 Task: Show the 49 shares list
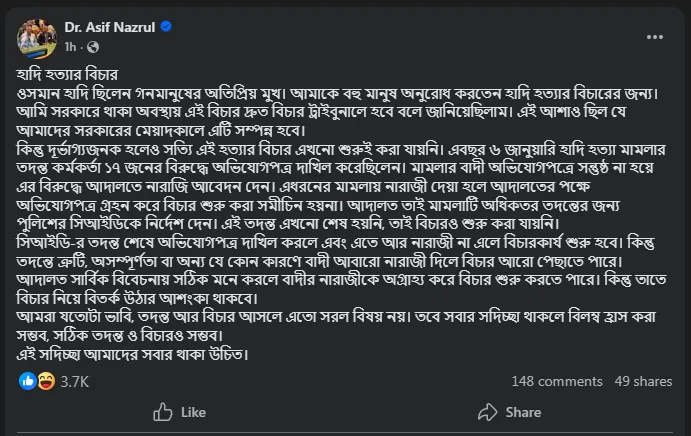click(643, 381)
